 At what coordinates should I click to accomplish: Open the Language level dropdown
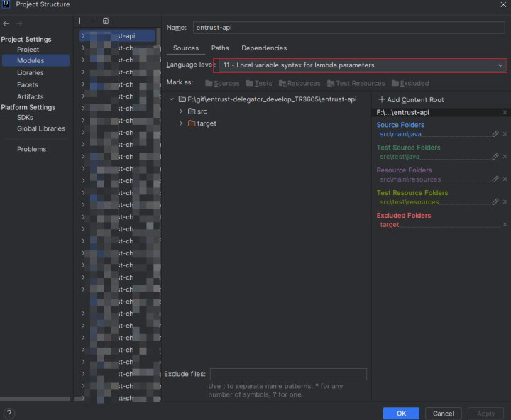click(360, 65)
